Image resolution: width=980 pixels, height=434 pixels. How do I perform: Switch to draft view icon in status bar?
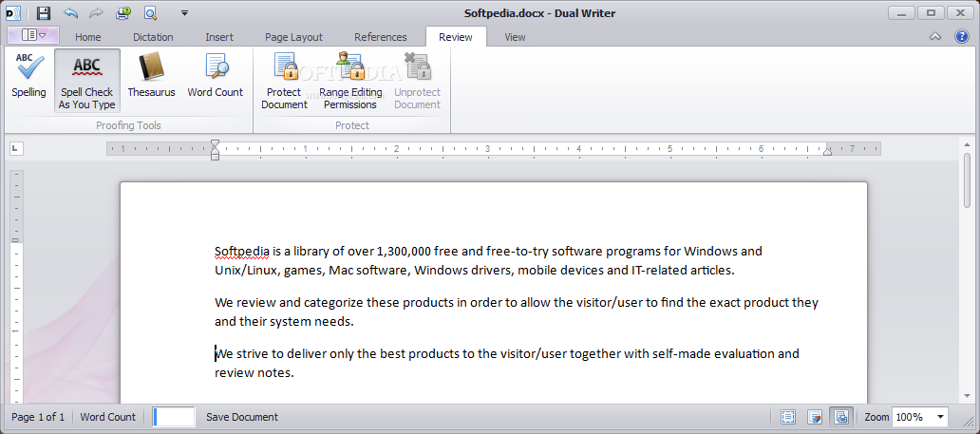[814, 417]
